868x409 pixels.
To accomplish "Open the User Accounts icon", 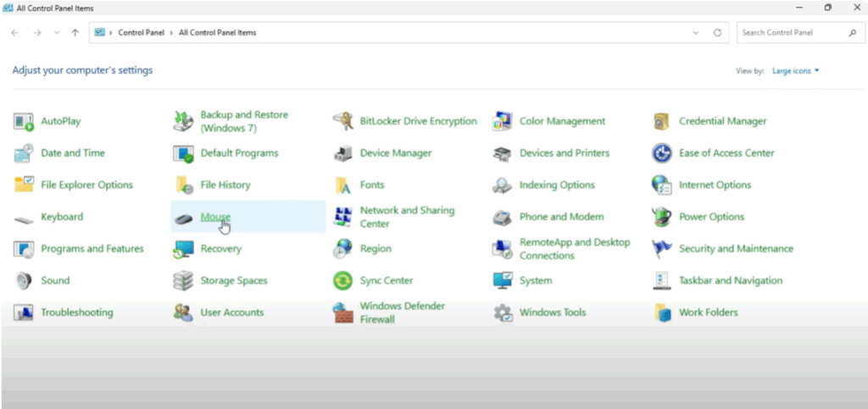I will click(183, 312).
